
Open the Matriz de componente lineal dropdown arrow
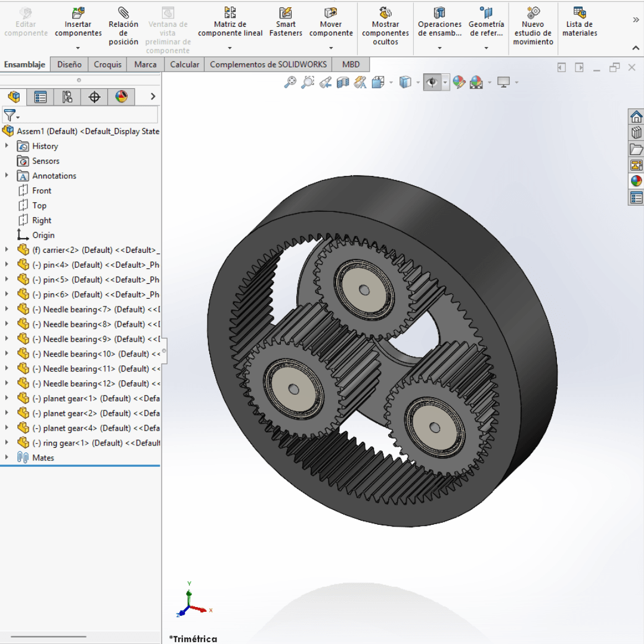point(230,48)
